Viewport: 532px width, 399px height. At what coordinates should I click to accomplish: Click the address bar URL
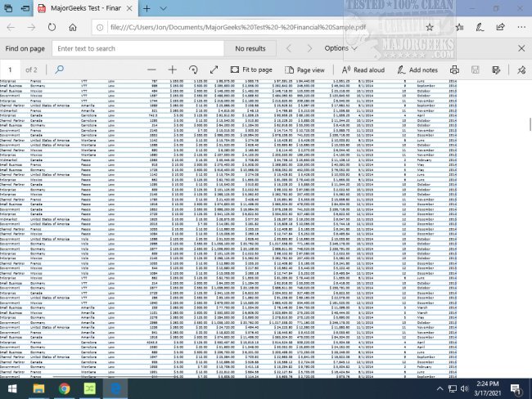238,27
